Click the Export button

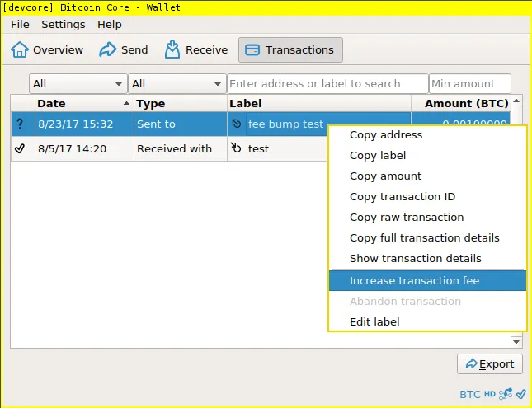(490, 364)
